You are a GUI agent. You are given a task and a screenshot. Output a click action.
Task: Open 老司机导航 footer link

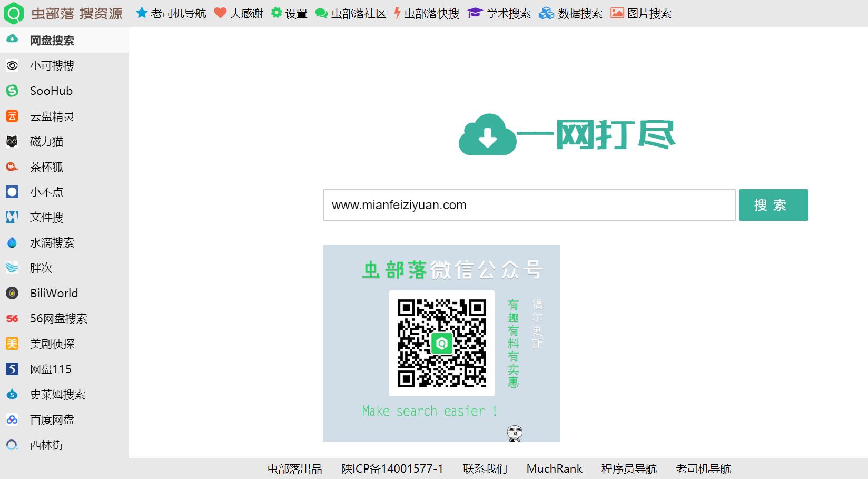tap(704, 468)
